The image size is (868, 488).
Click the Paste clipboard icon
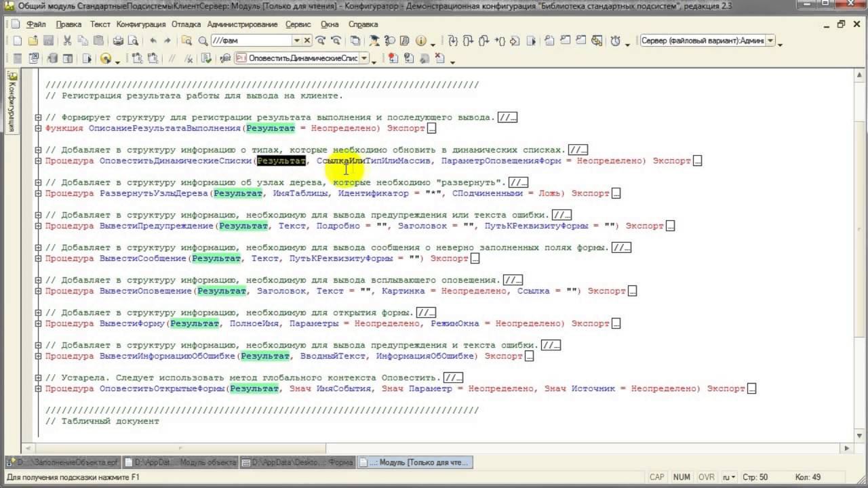[98, 41]
